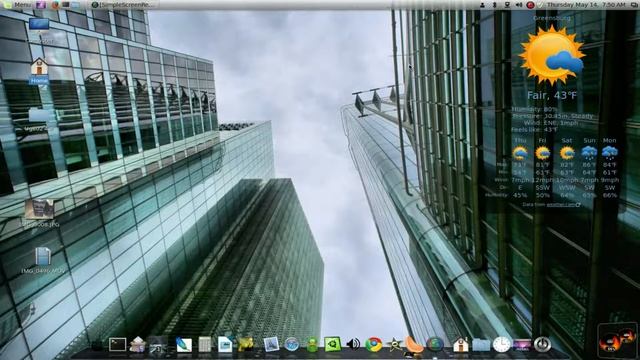Click the dark icon next to mail in dock
The height and width of the screenshot is (360, 640).
click(x=158, y=345)
